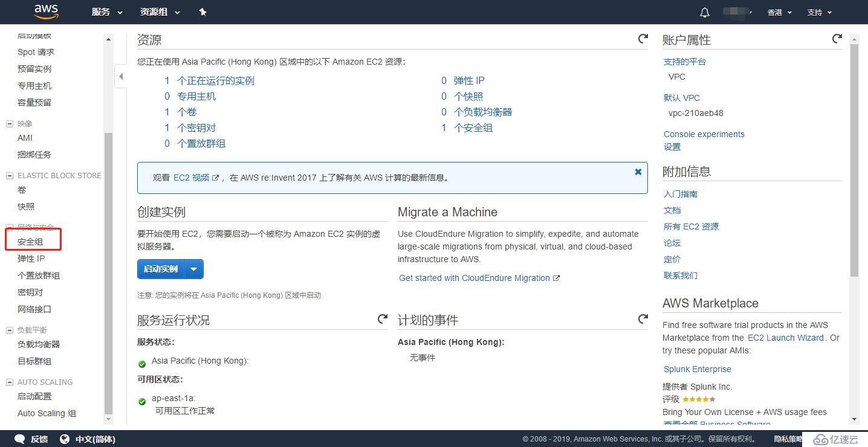Refresh the 计划的事件 scheduled events section
The image size is (868, 447).
643,318
